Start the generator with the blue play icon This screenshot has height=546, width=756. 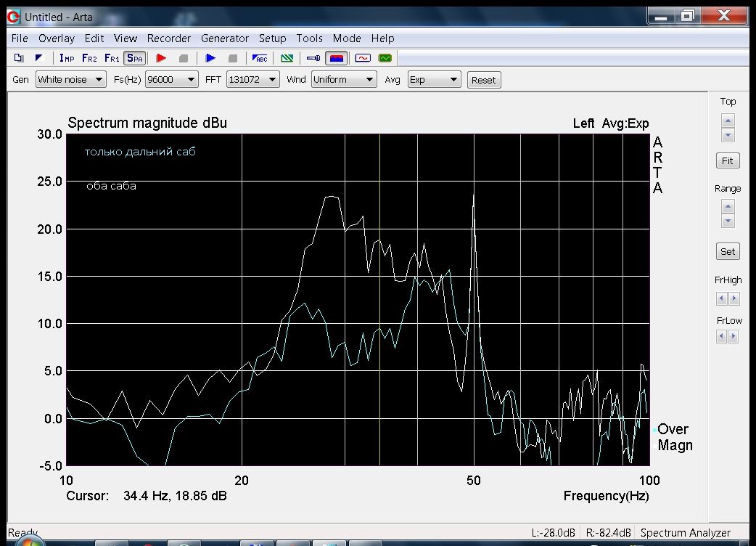210,58
